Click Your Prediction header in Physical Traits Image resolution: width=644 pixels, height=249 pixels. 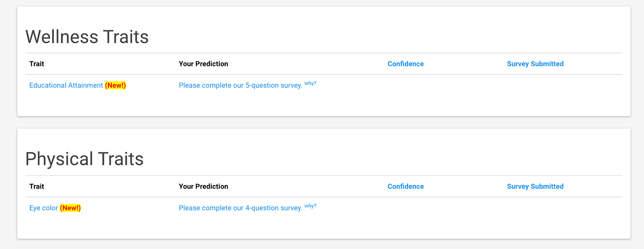tap(203, 186)
